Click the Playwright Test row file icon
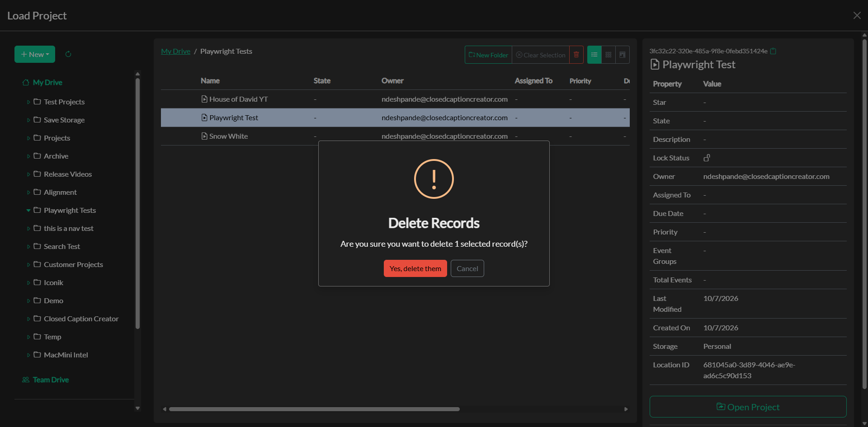The image size is (868, 427). pos(204,117)
